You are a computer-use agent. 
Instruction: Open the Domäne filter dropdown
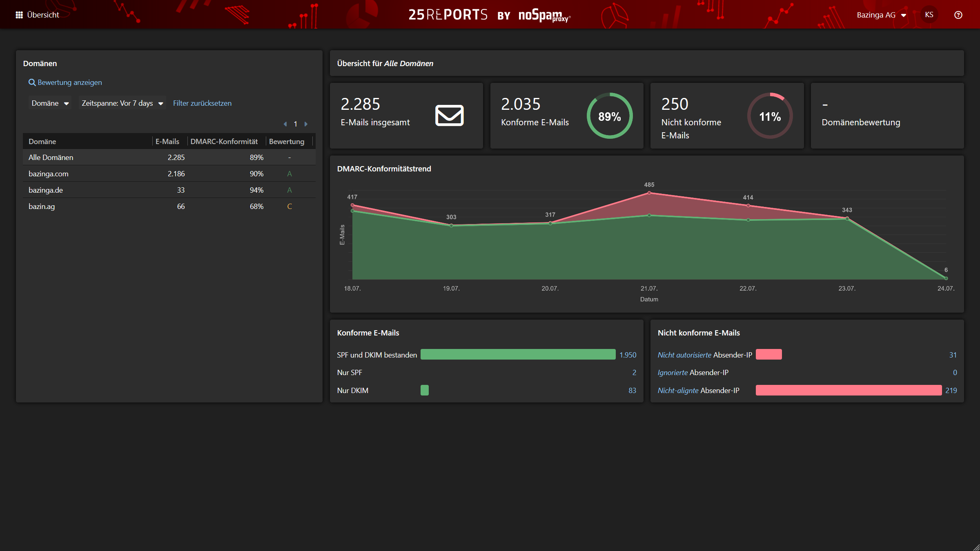click(x=49, y=103)
